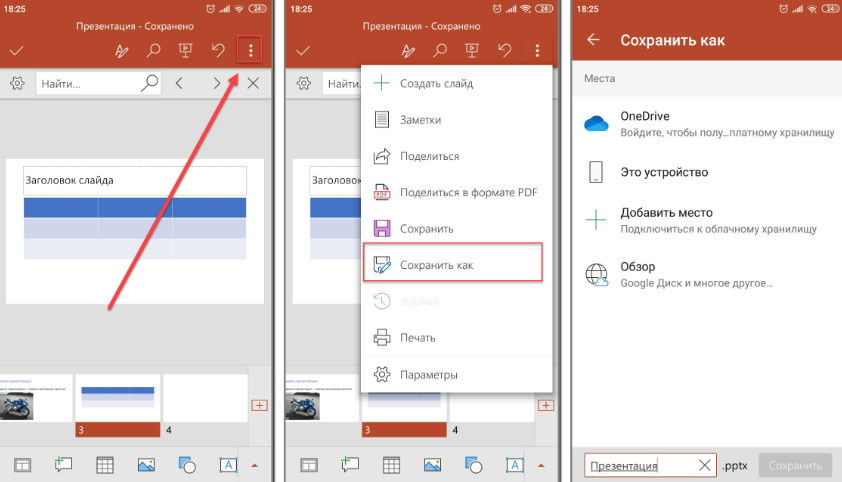Click inside the Найти search field
842x482 pixels.
coord(85,84)
